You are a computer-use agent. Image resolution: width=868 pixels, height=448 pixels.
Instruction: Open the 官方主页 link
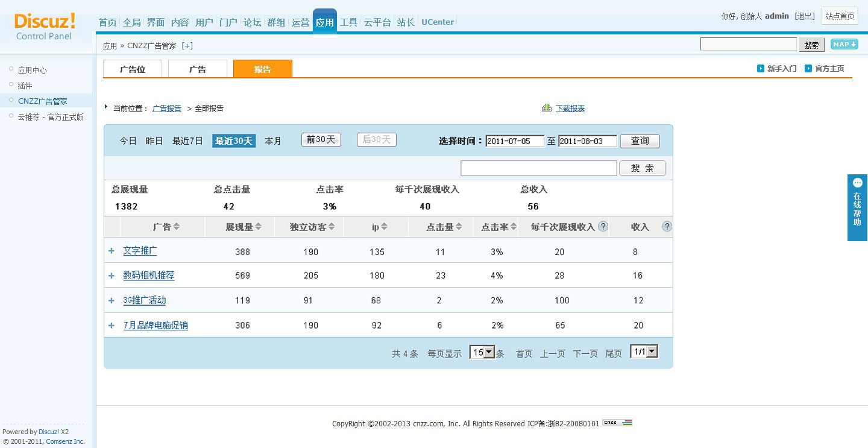[x=829, y=69]
